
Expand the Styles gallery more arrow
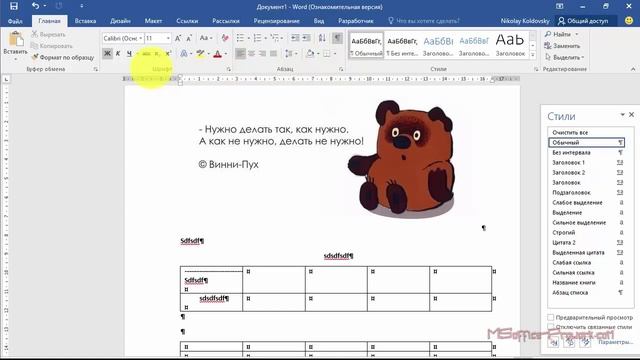point(533,55)
